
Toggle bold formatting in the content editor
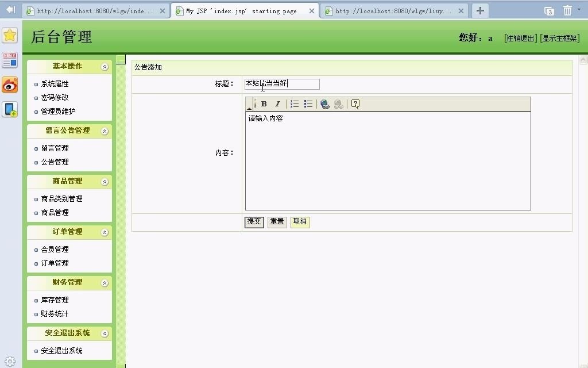coord(263,103)
